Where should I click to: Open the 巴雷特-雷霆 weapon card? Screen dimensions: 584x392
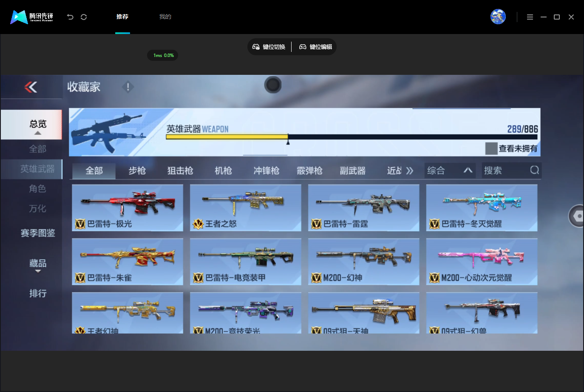364,208
